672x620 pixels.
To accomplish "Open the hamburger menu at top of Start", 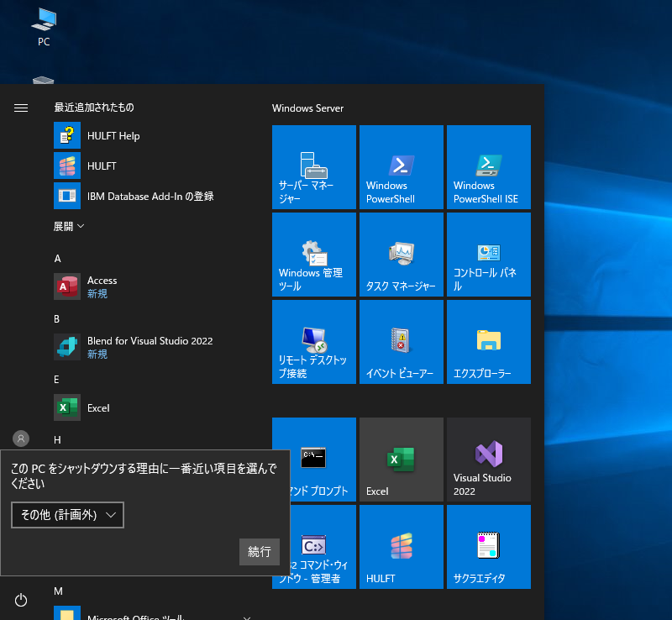I will [21, 108].
